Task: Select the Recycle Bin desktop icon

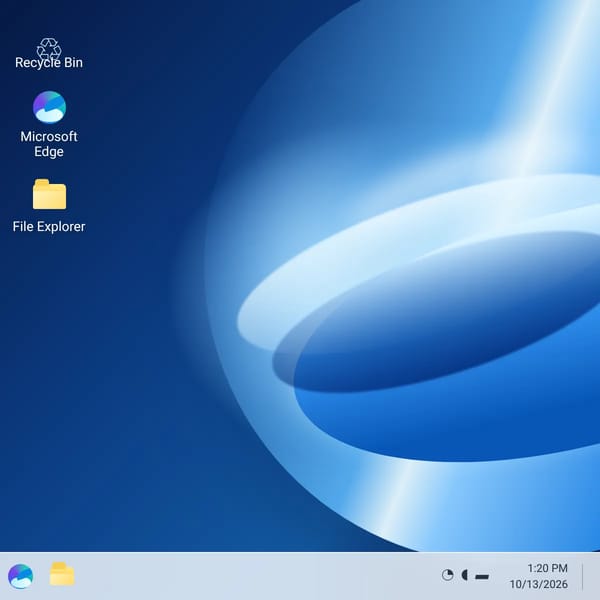Action: click(x=49, y=54)
